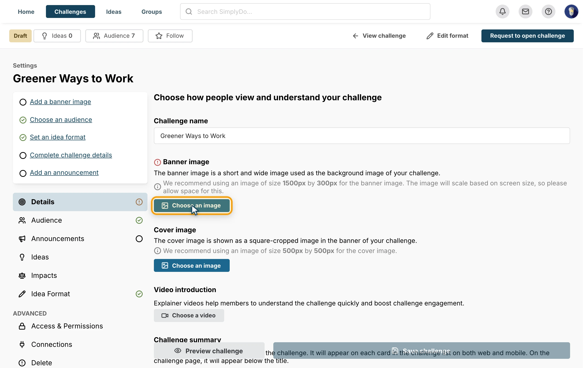This screenshot has height=368, width=588.
Task: Click the Ideas 0 counter button
Action: pyautogui.click(x=57, y=36)
